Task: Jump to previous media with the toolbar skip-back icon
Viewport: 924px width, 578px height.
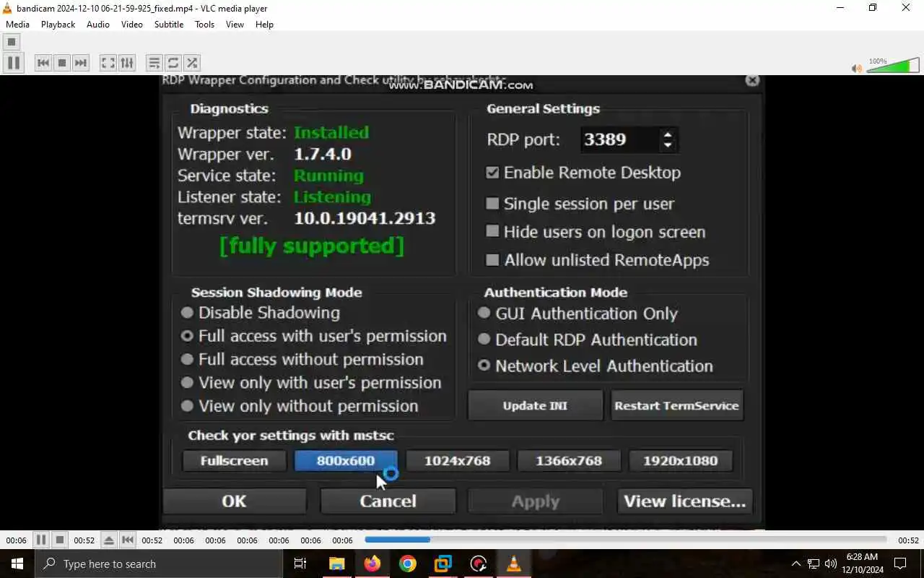Action: click(43, 63)
